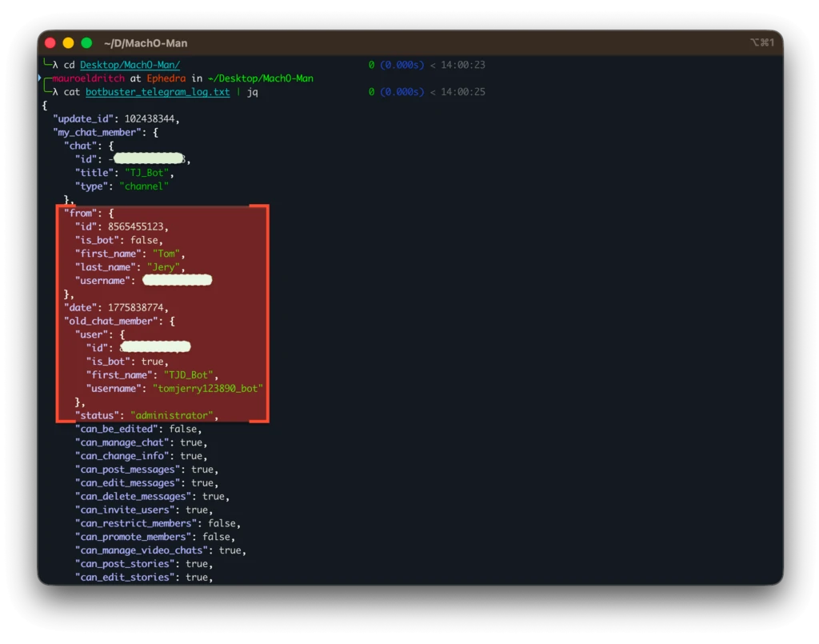The image size is (819, 644).
Task: Open the underlined Desktop/MachO-Man/ path
Action: pyautogui.click(x=130, y=65)
